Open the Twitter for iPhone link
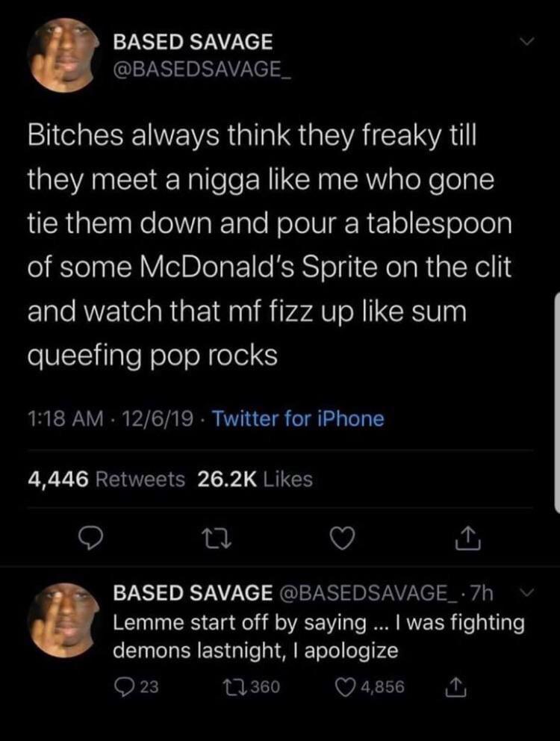The image size is (560, 741). (299, 419)
